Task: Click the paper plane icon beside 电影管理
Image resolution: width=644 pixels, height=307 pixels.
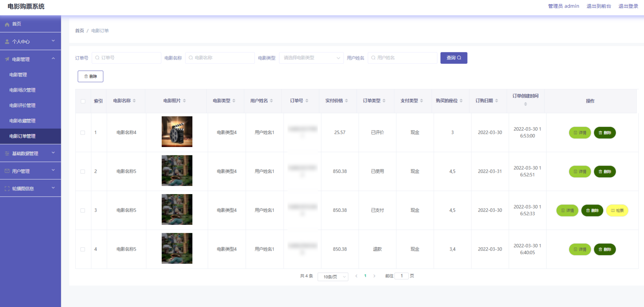Action: 7,59
